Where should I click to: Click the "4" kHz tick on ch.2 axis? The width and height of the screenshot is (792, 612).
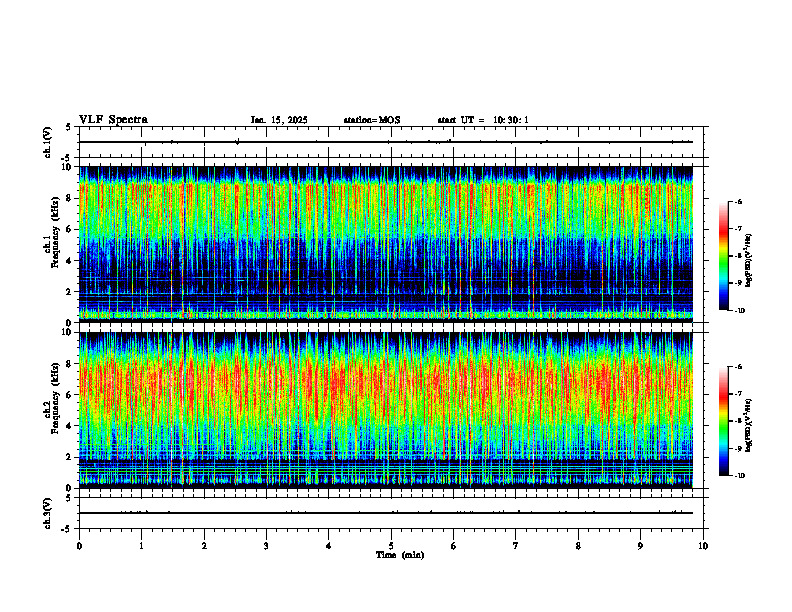pyautogui.click(x=70, y=426)
